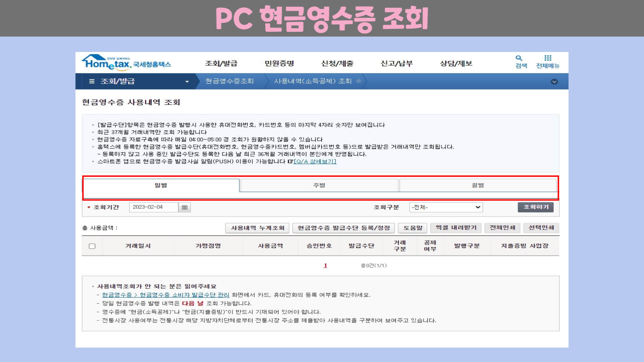
Task: Open the 전체메뉴 grid icon
Action: [x=548, y=58]
